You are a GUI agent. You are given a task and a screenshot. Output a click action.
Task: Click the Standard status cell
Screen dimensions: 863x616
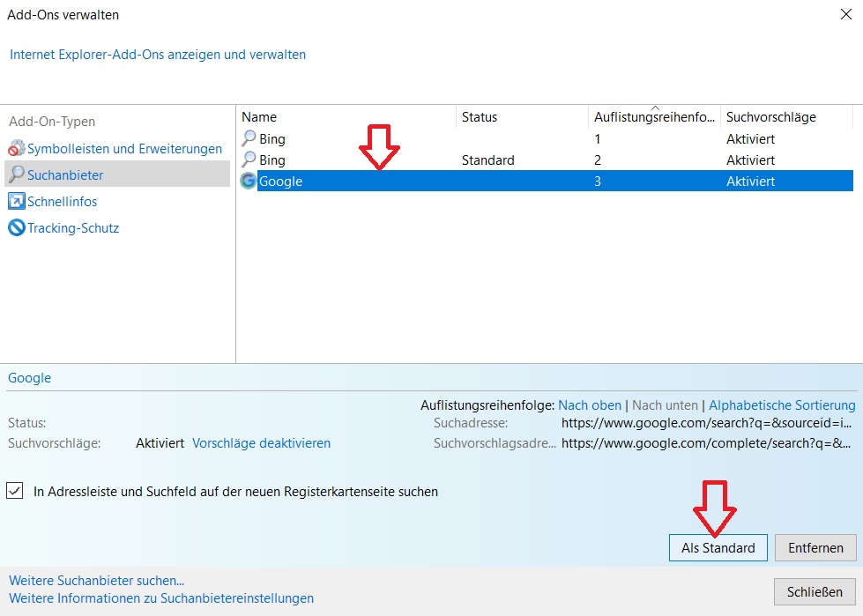(488, 160)
